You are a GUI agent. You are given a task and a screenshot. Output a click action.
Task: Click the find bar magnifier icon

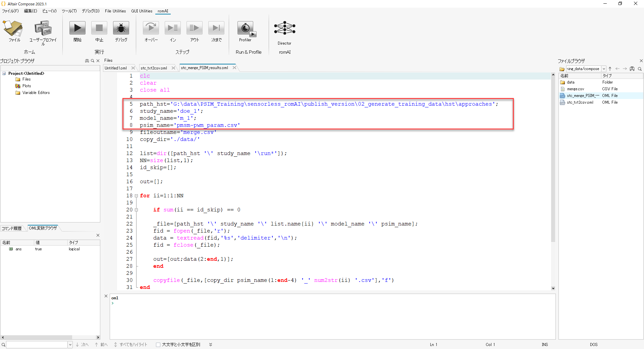click(x=3, y=345)
